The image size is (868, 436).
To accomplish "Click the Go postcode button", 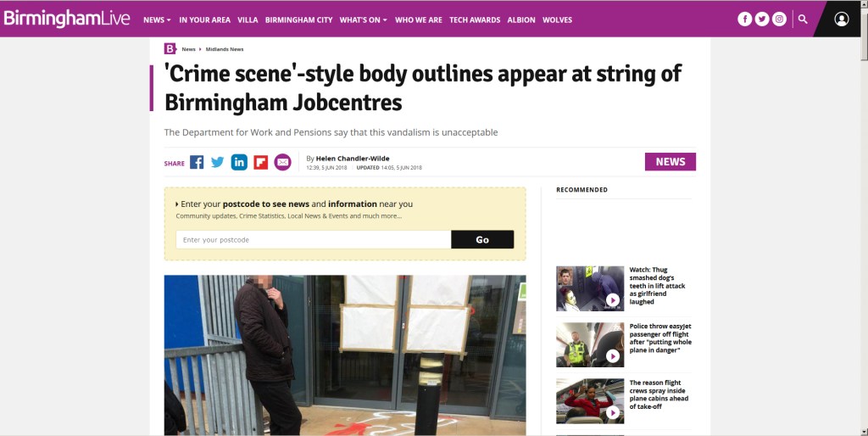I will 482,239.
